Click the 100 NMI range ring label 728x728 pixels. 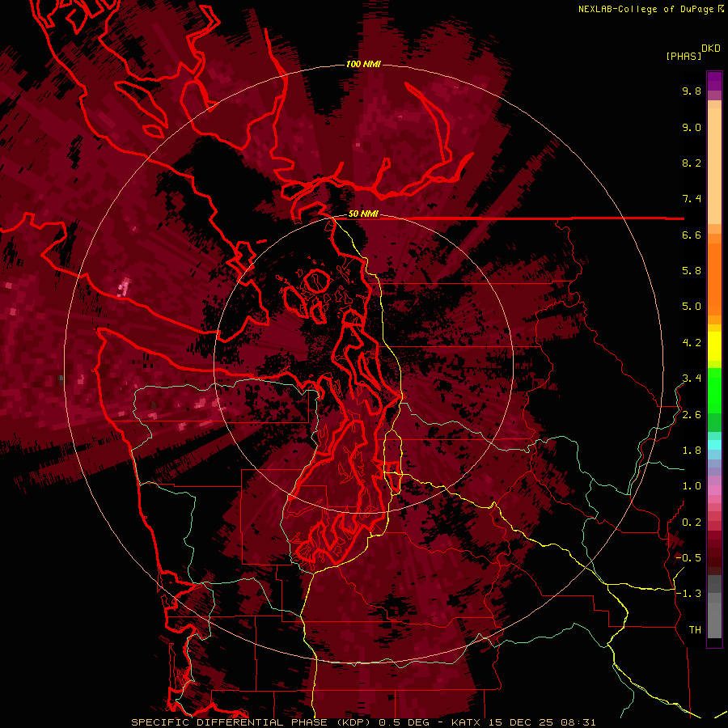click(363, 64)
